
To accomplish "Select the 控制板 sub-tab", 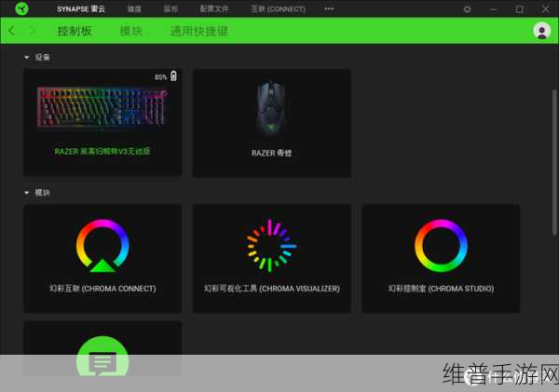I will point(75,31).
